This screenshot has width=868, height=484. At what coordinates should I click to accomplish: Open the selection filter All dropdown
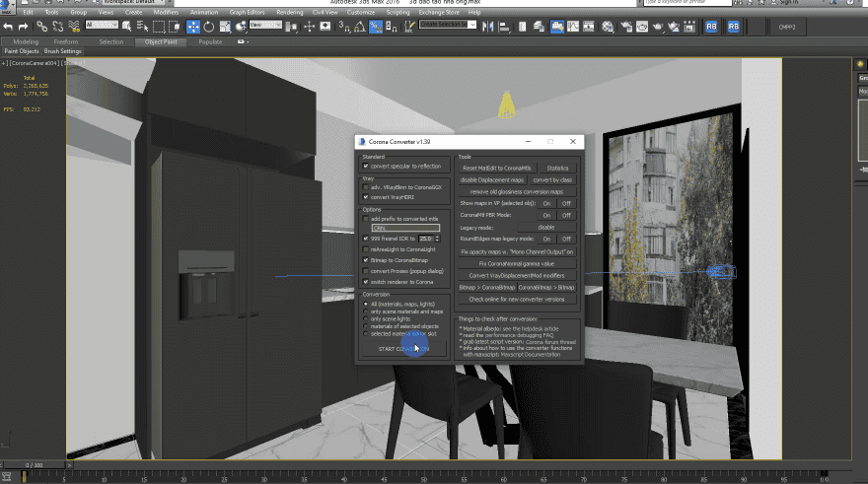[x=102, y=25]
